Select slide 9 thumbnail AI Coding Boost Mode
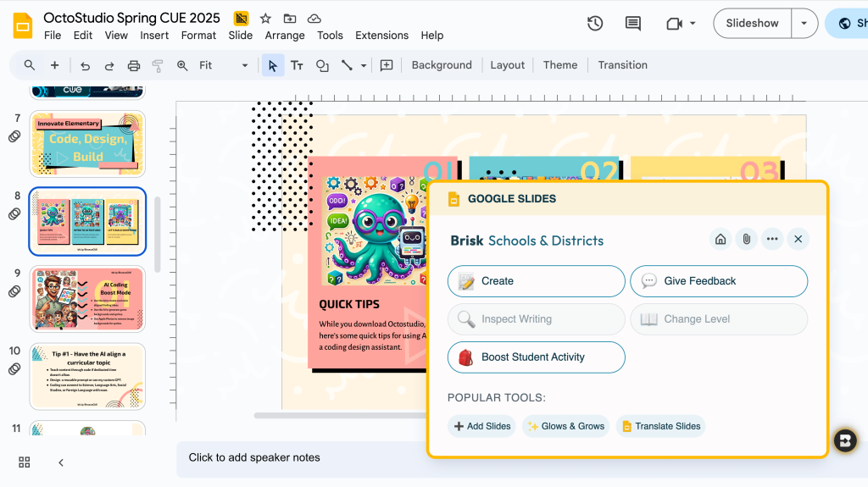The image size is (868, 487). (x=87, y=298)
